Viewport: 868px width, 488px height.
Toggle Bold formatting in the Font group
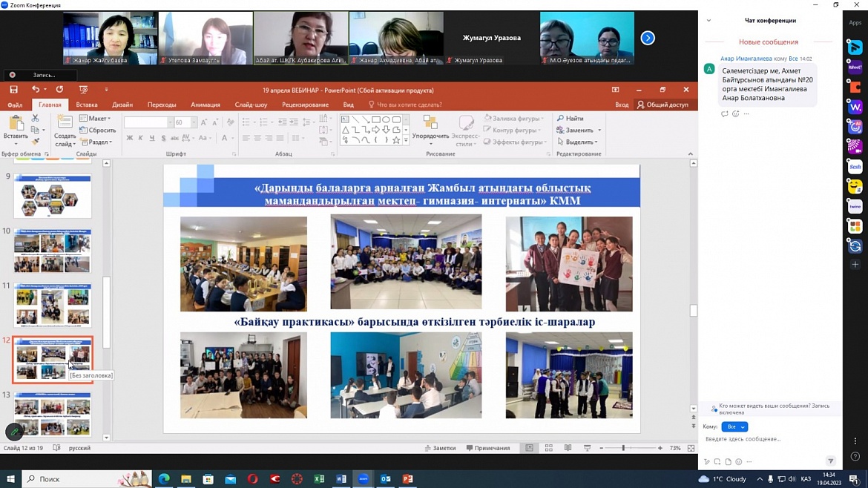[x=130, y=138]
